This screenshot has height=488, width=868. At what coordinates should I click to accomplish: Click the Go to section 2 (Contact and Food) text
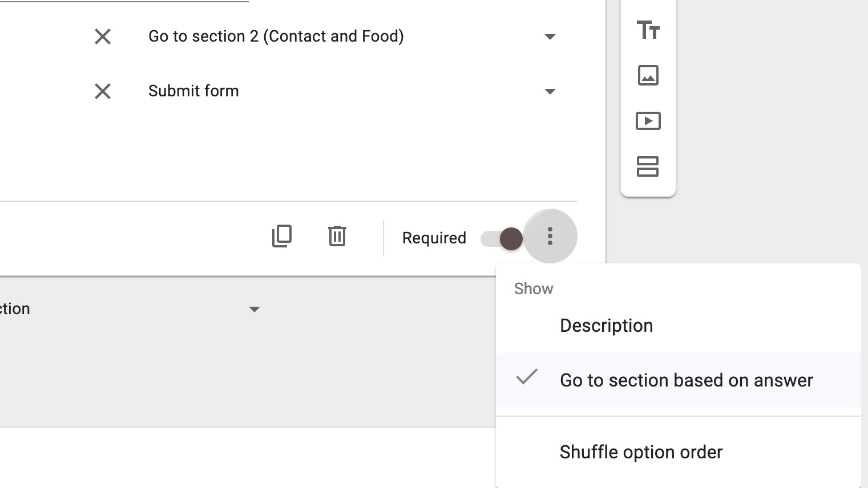coord(276,36)
